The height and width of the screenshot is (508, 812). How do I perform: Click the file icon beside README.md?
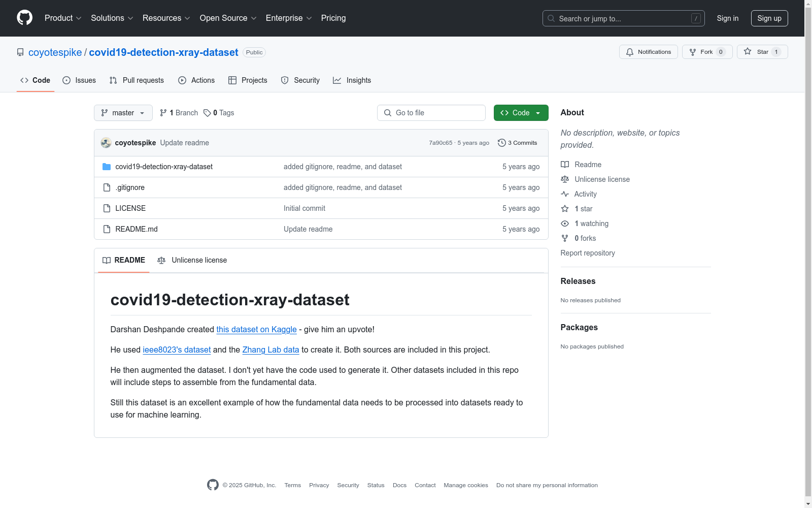click(107, 229)
